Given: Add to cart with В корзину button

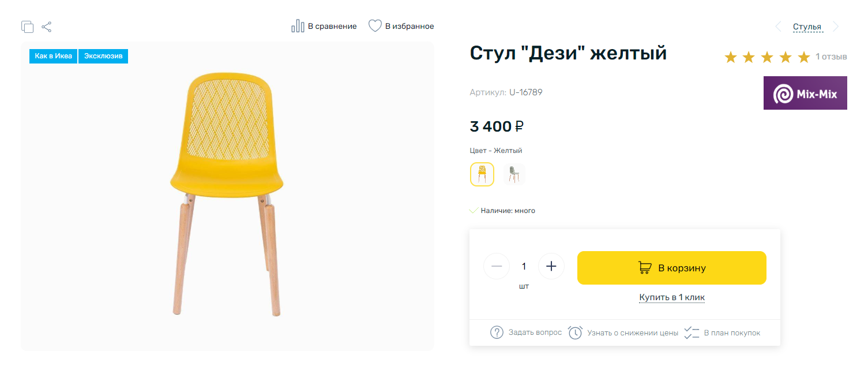Looking at the screenshot, I should (x=671, y=268).
